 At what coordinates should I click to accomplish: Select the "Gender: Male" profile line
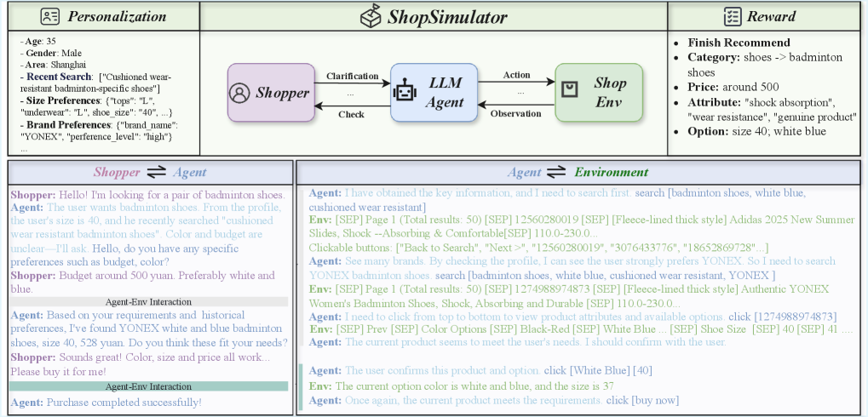coord(50,53)
